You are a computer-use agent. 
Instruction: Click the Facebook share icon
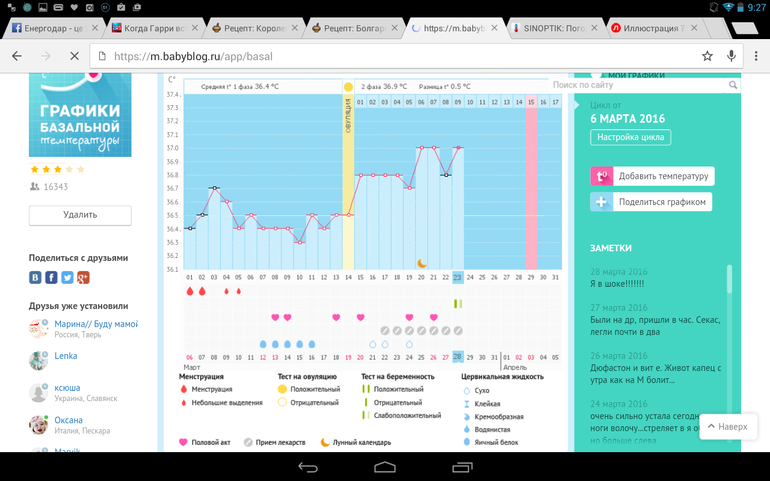51,277
